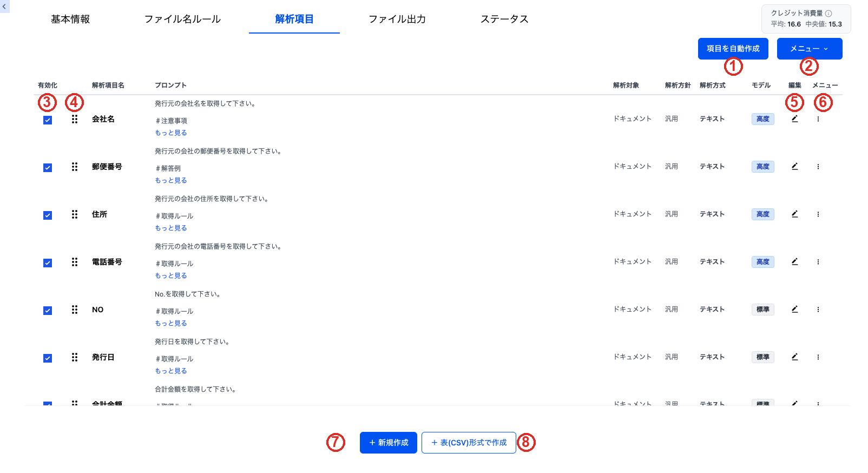Open the three-dot menu for NO row

pos(818,310)
